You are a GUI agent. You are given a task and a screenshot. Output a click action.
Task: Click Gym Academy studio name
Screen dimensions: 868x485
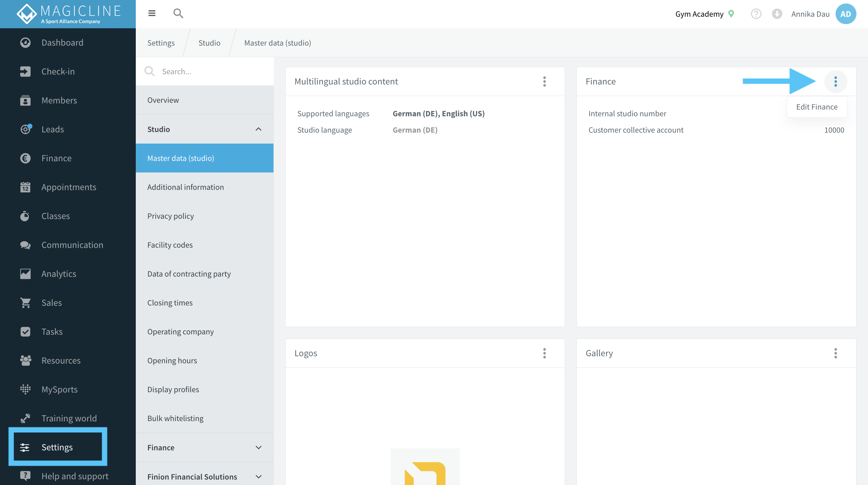pyautogui.click(x=699, y=14)
